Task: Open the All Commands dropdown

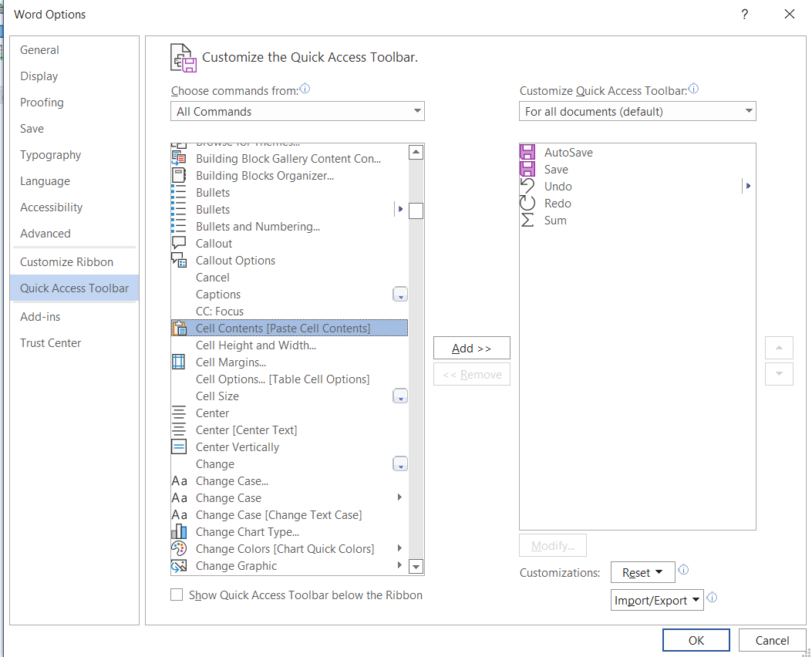Action: coord(297,111)
